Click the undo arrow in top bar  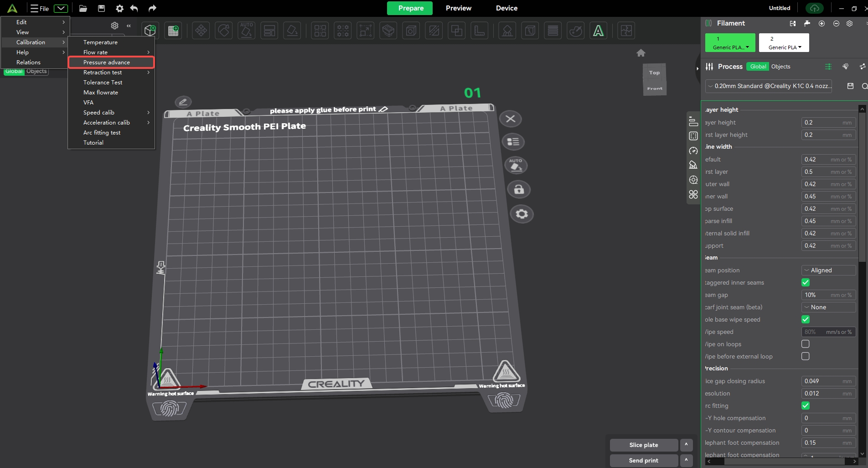[134, 8]
